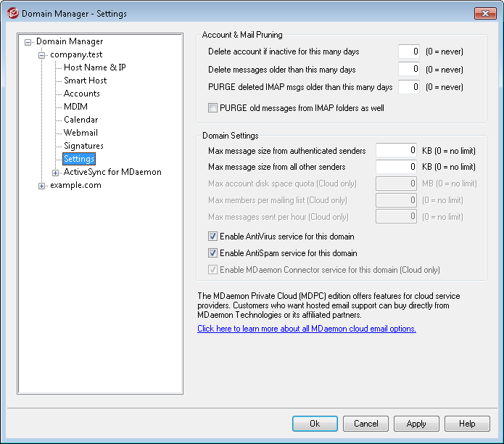504x444 pixels.
Task: Click 'Max message size from authenticated senders' label
Action: click(286, 151)
